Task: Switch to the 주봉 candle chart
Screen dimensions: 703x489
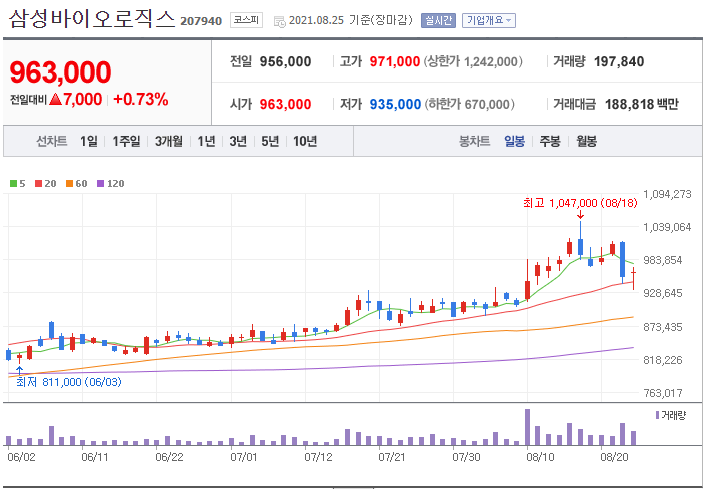Action: coord(550,142)
